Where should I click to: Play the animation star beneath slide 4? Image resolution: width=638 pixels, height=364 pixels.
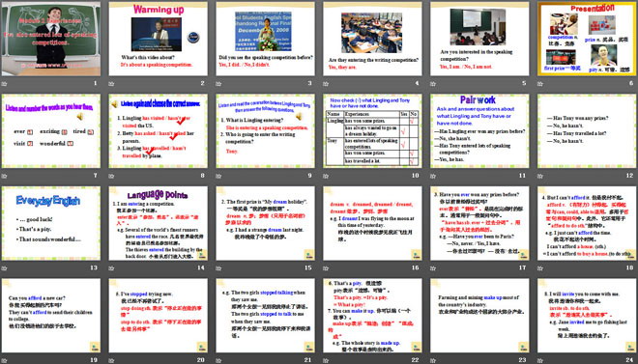326,84
